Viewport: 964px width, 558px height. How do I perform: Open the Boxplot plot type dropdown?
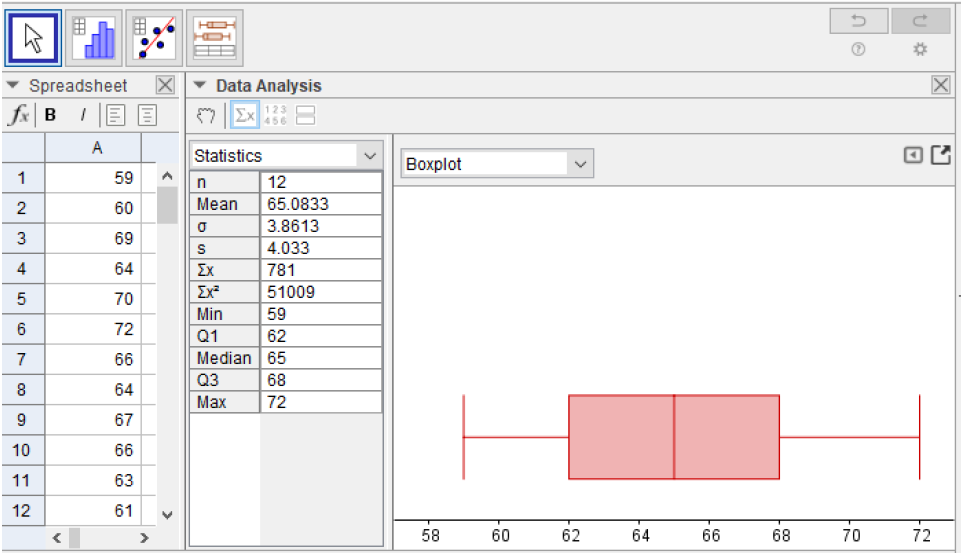click(497, 164)
